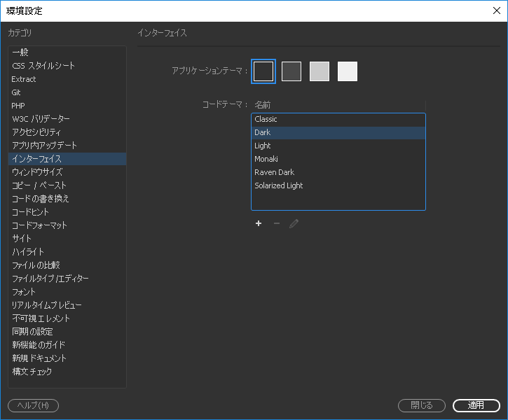Pick the light gray application theme swatch
508x420 pixels.
(320, 71)
